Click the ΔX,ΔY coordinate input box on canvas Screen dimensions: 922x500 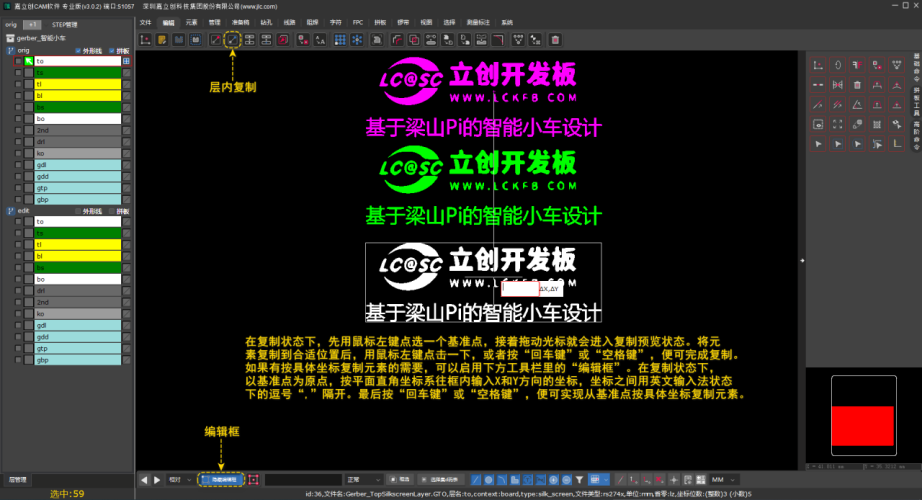point(520,289)
